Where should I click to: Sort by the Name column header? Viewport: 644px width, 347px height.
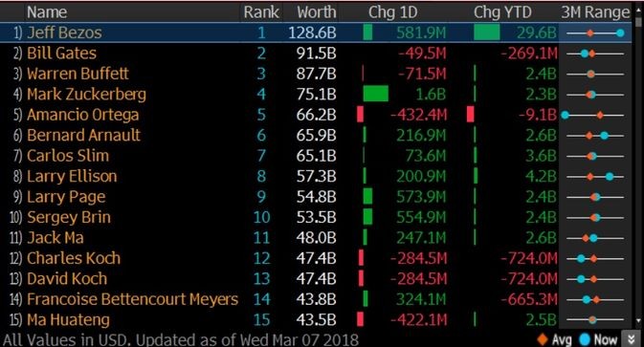[47, 11]
